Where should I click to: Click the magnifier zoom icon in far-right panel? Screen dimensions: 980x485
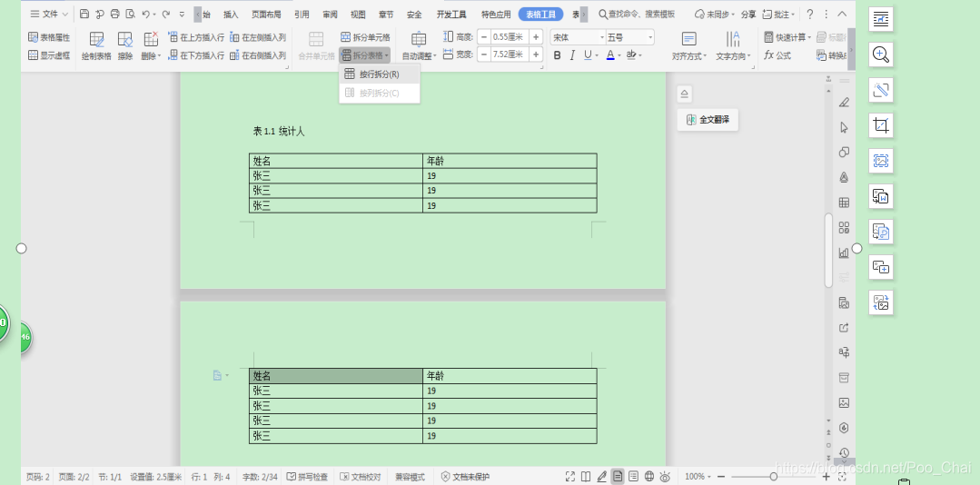click(881, 55)
